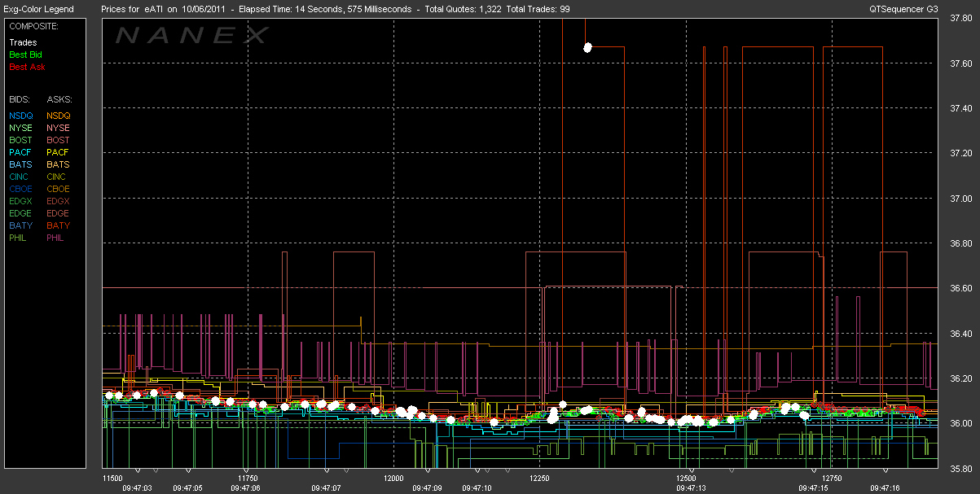Click BATY in the BIDS column

click(20, 225)
